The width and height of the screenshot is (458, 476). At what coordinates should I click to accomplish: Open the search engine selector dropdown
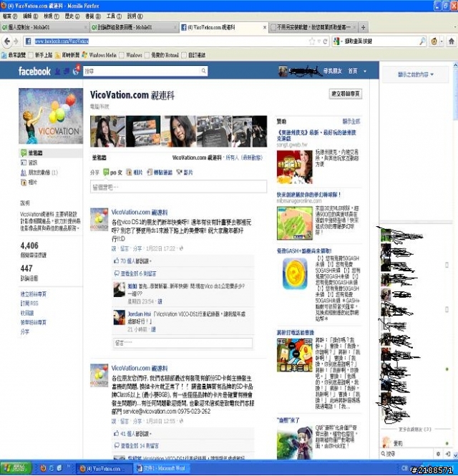pos(338,42)
